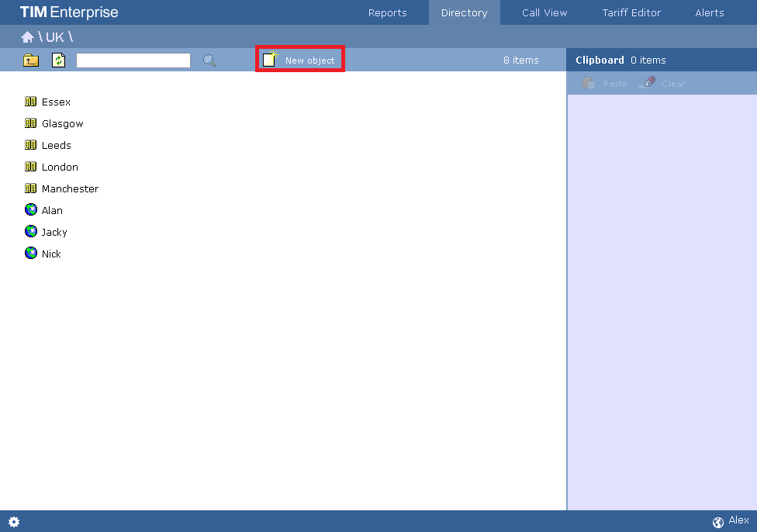Click the search magnifier icon
Viewport: 757px width, 532px height.
coord(208,60)
